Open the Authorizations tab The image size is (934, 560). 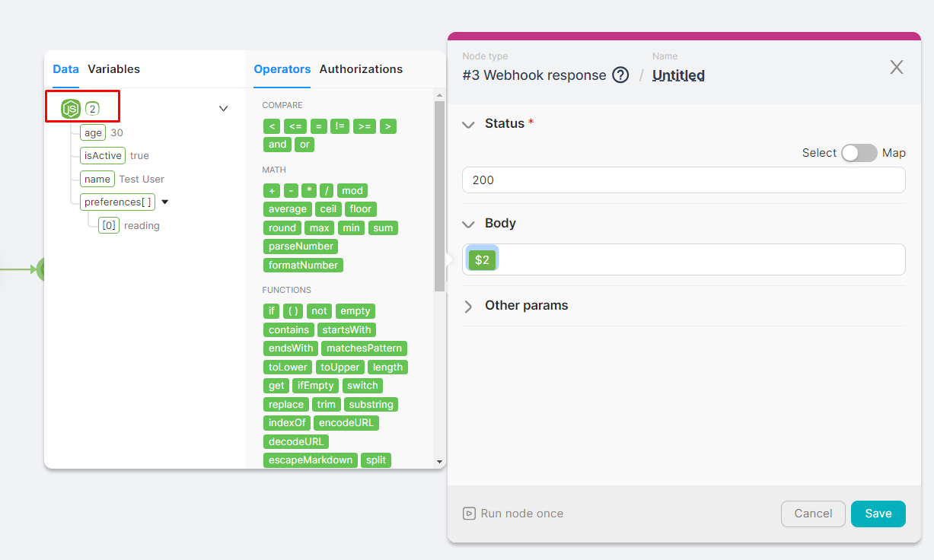[x=361, y=69]
